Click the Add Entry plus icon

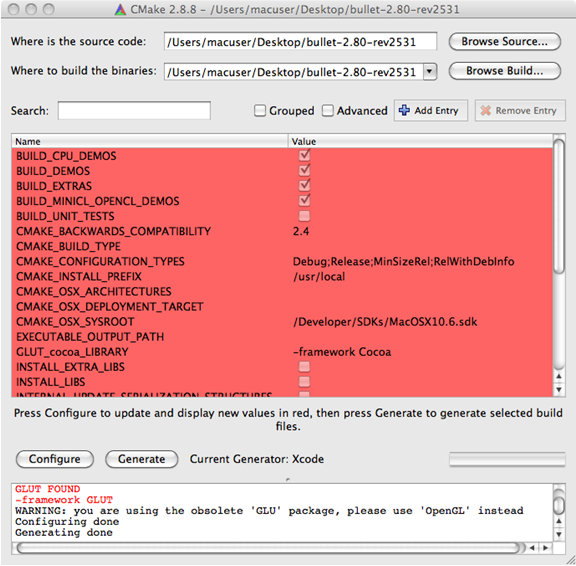click(404, 110)
